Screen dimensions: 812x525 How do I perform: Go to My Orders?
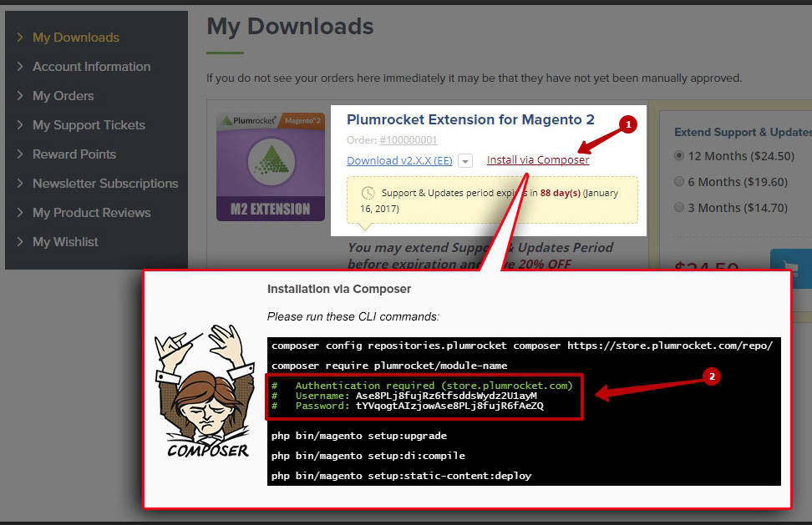tap(63, 96)
